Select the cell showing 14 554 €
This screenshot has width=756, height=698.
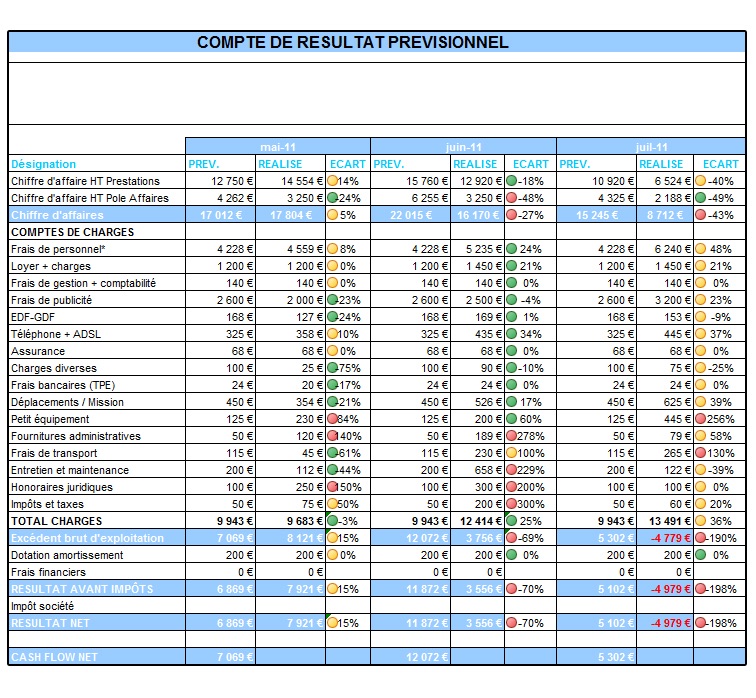click(x=290, y=181)
